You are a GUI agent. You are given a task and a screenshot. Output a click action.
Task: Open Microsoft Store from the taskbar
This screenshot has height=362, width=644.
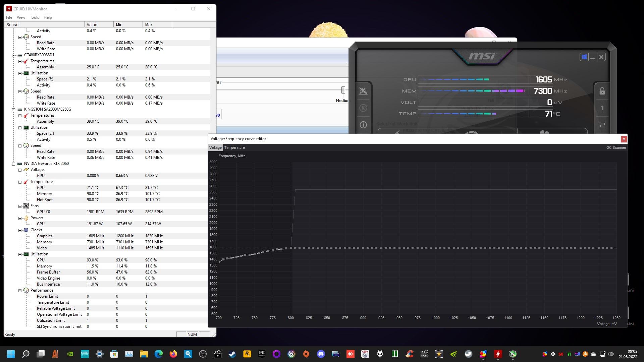(114, 354)
